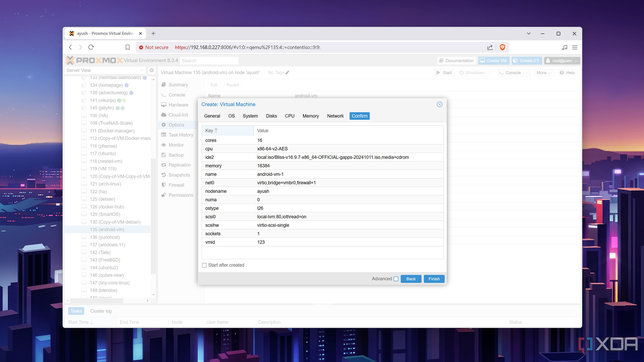Screen dimensions: 644x362
Task: Reload the Proxmox page
Action: click(x=91, y=47)
